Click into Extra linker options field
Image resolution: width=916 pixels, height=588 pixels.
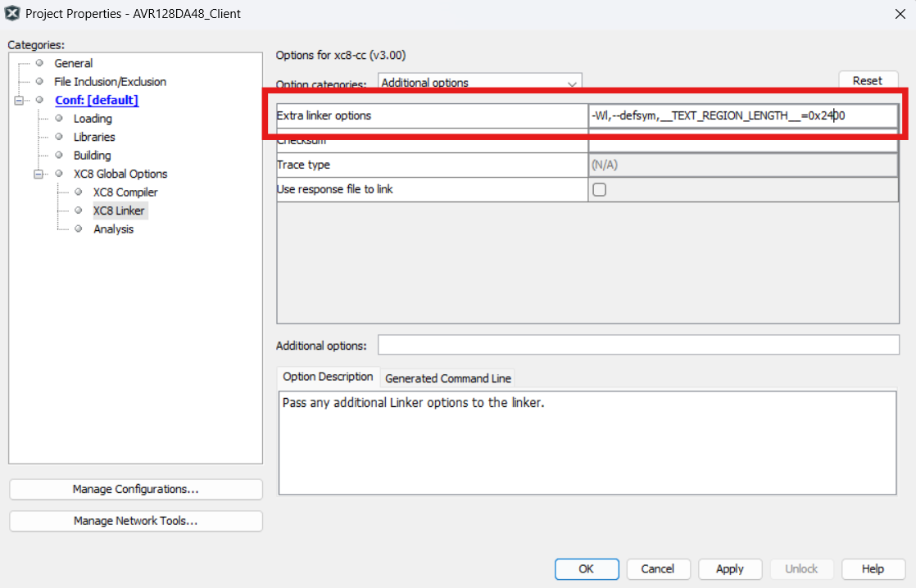click(x=741, y=116)
